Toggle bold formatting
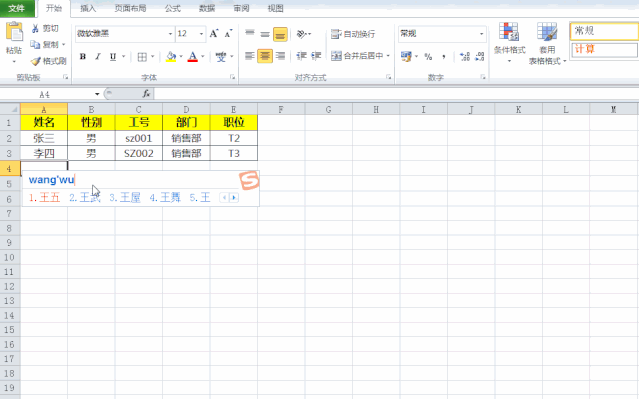639x399 pixels. point(83,57)
